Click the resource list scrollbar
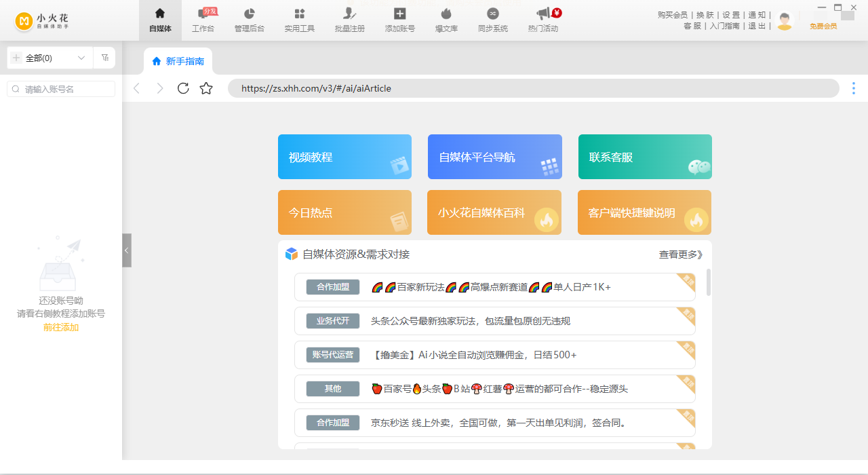This screenshot has width=868, height=475. click(x=709, y=282)
